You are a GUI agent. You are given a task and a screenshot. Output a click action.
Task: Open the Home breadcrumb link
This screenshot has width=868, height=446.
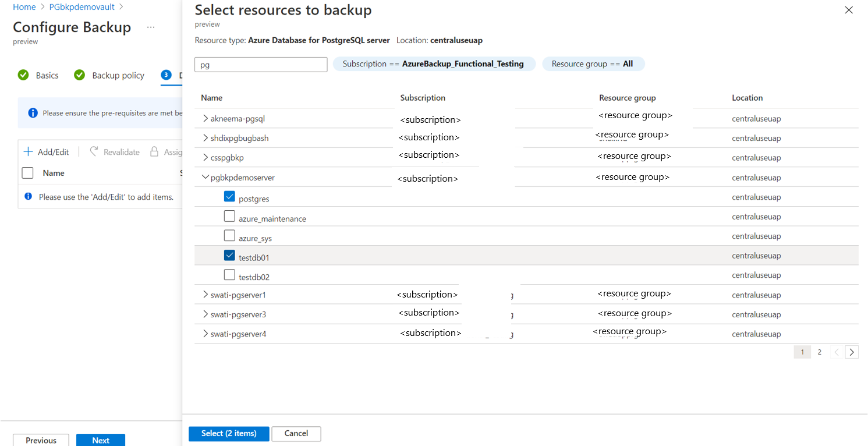pyautogui.click(x=24, y=7)
